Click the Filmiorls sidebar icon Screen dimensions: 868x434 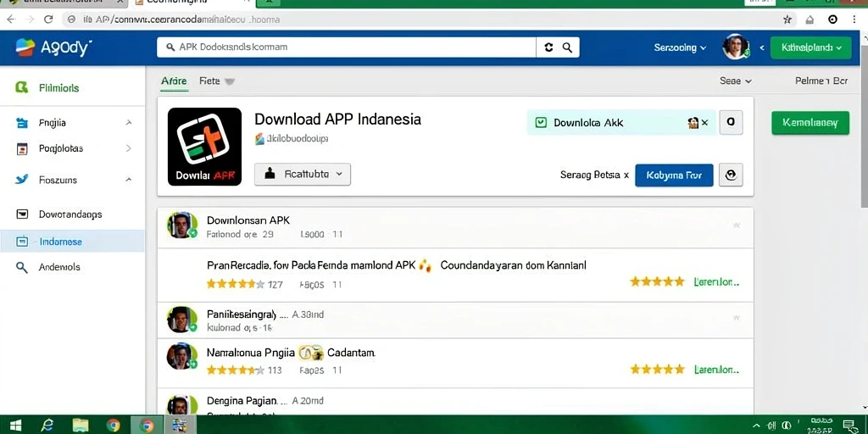coord(21,87)
